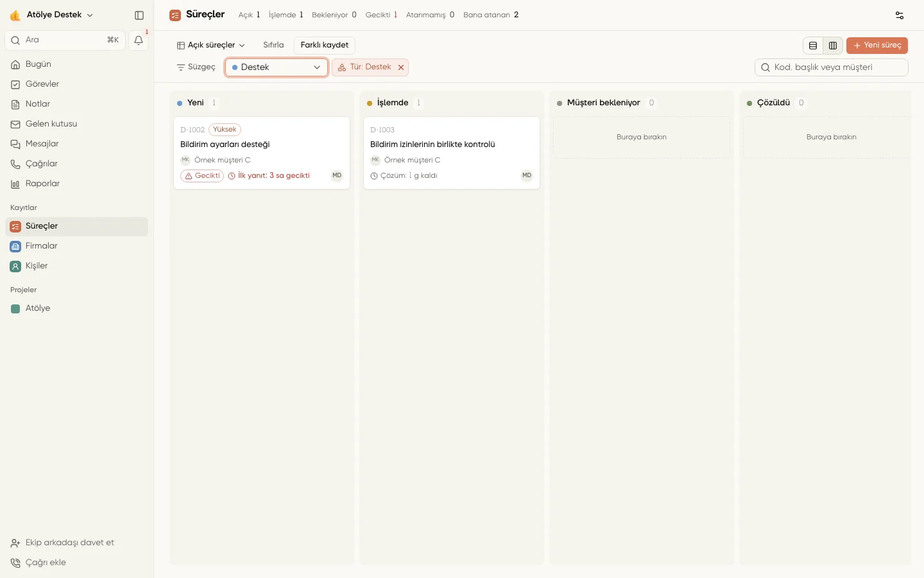Screen dimensions: 924x578
Task: Filter by Açık count tab
Action: tap(249, 15)
